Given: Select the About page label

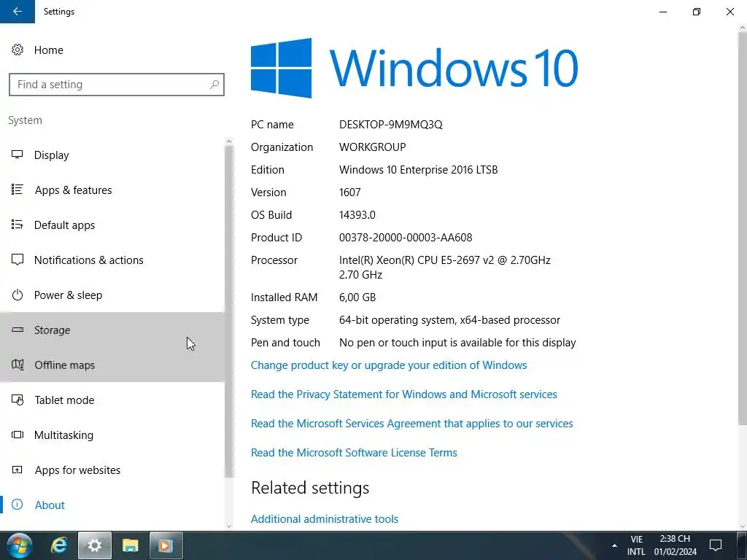Looking at the screenshot, I should 50,505.
